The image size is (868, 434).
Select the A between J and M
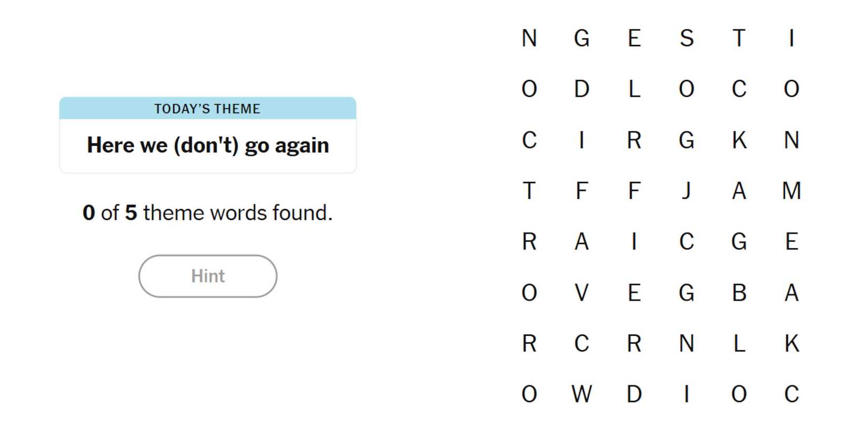[739, 191]
